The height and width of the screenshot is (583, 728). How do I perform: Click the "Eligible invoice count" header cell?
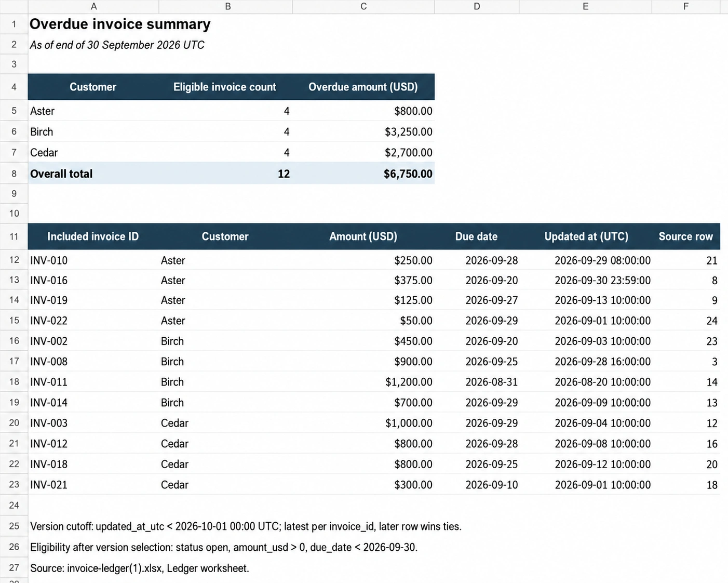point(225,87)
